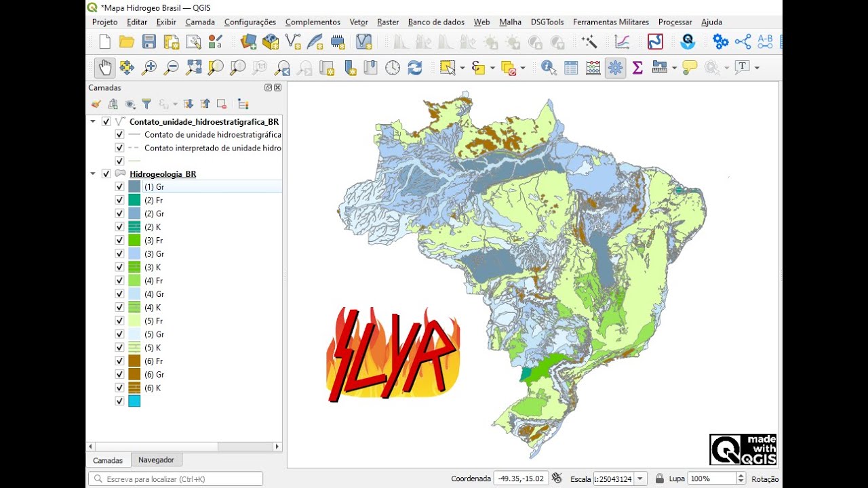This screenshot has width=868, height=488.
Task: Open the Raster menu
Action: tap(388, 22)
